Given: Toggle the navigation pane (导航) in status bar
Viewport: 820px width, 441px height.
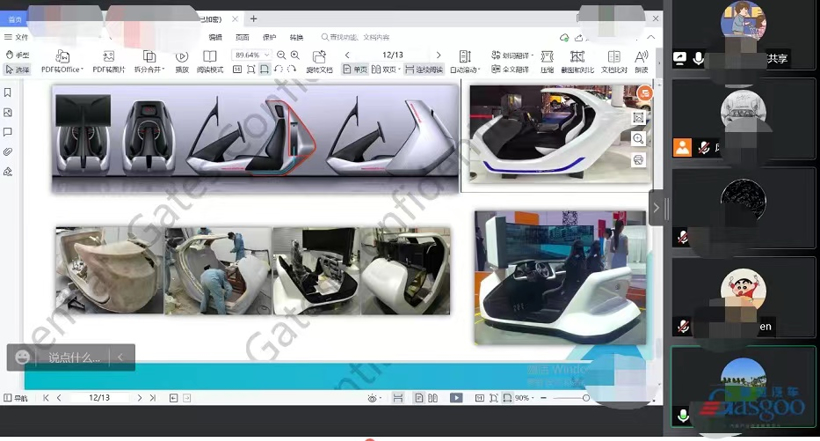Looking at the screenshot, I should click(15, 398).
